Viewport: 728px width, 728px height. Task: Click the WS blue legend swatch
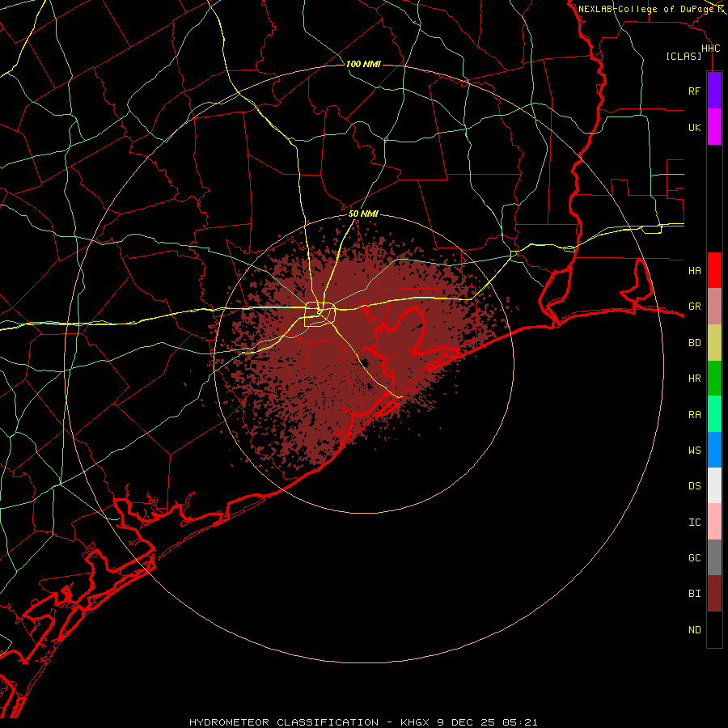pos(714,450)
